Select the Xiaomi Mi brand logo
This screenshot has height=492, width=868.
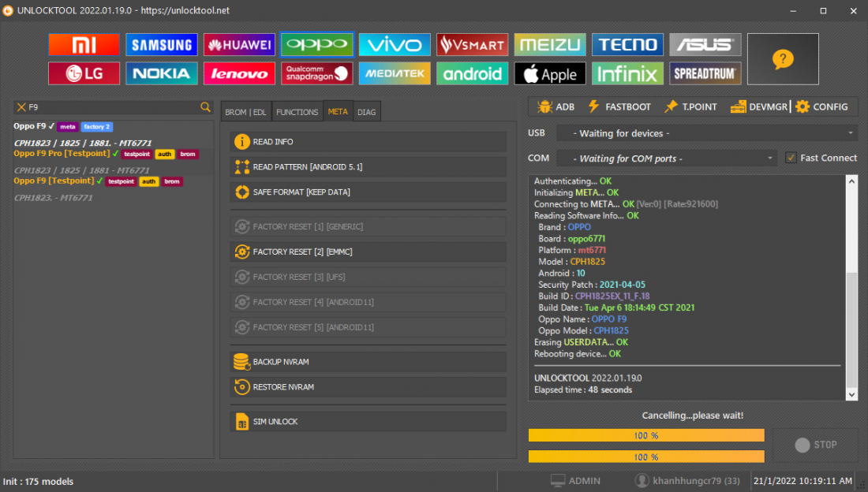84,45
